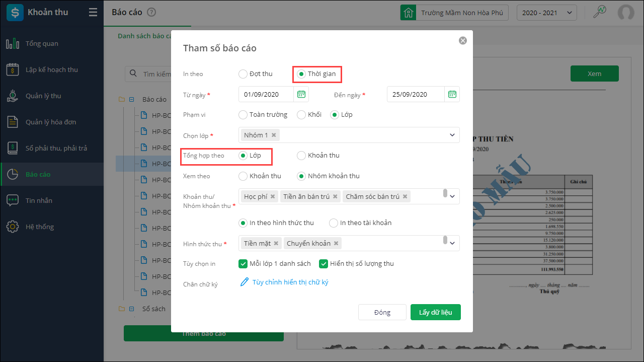Remove the Chuyển khoản tag
This screenshot has height=362, width=644.
336,243
